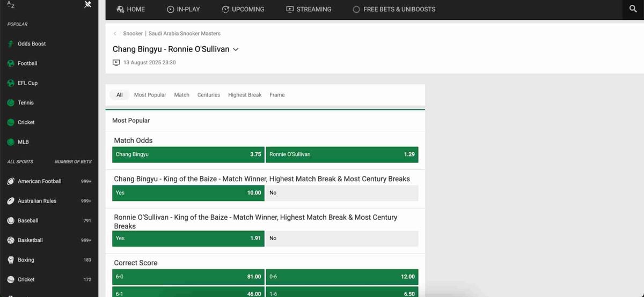644x297 pixels.
Task: Select the Frame market tab
Action: (x=277, y=95)
